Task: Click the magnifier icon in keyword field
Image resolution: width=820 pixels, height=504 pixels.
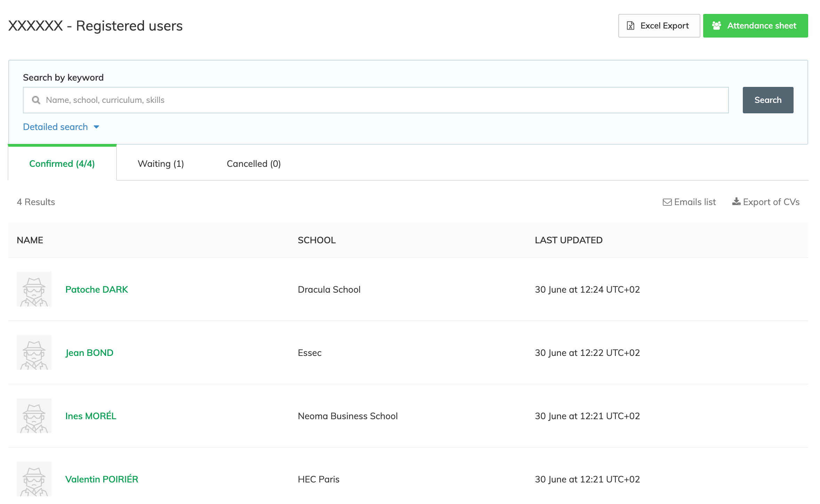Action: (x=36, y=100)
